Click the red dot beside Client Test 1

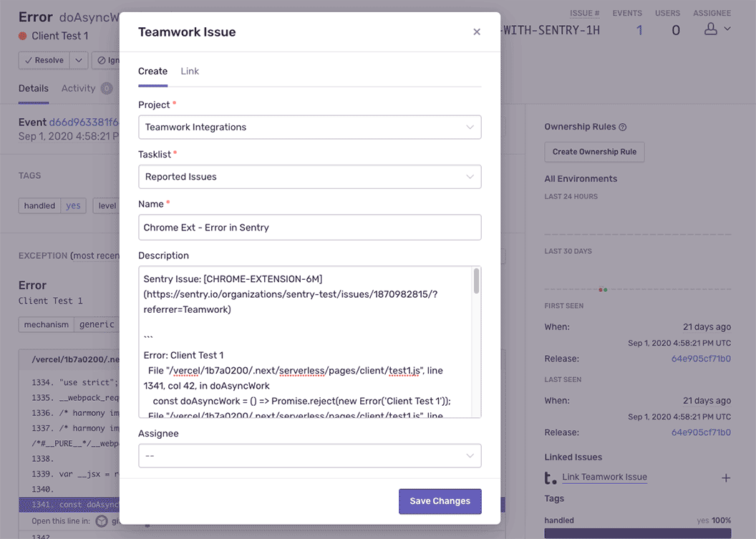[23, 36]
